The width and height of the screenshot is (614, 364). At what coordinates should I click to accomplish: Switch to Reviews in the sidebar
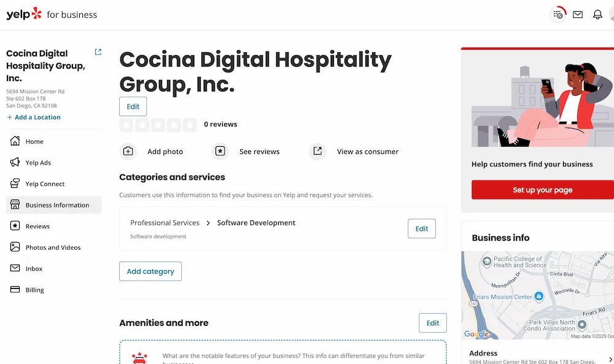(14, 226)
